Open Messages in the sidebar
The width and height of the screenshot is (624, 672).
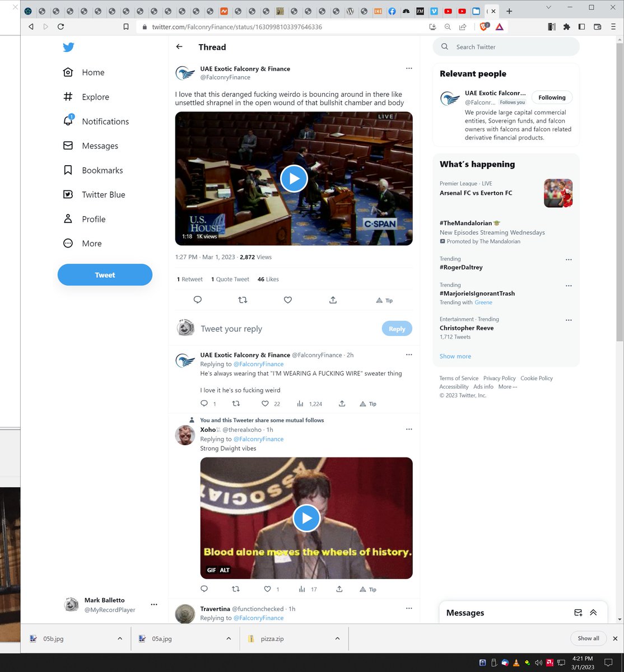(x=90, y=146)
